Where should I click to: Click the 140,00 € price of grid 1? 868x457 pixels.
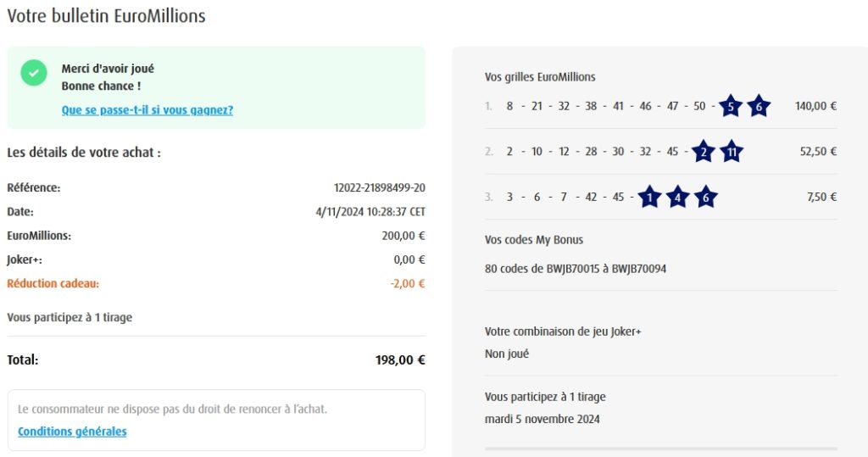click(815, 107)
